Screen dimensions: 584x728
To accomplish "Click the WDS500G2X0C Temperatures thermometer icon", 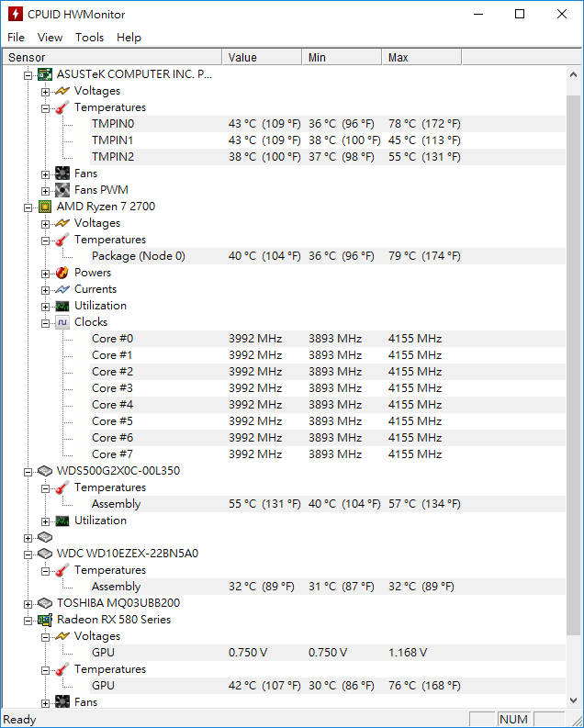I will point(62,487).
